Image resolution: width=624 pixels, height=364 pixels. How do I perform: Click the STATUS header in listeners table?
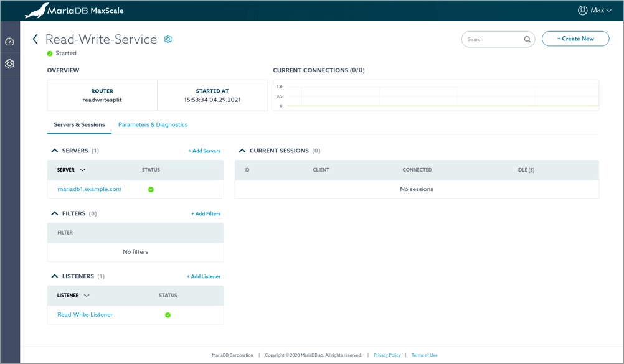click(168, 295)
